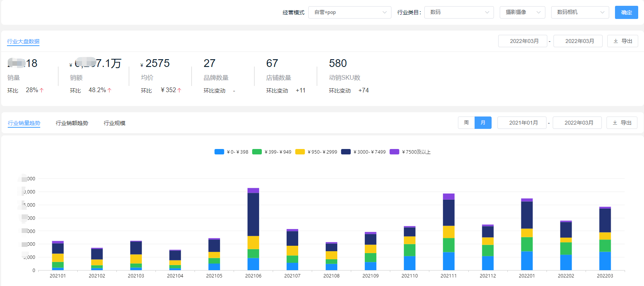The height and width of the screenshot is (286, 644).
Task: Click the download icon in top 导出 button
Action: click(616, 41)
